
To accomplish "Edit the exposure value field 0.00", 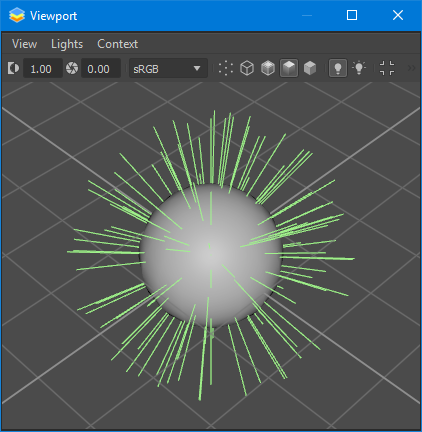I will [x=101, y=68].
